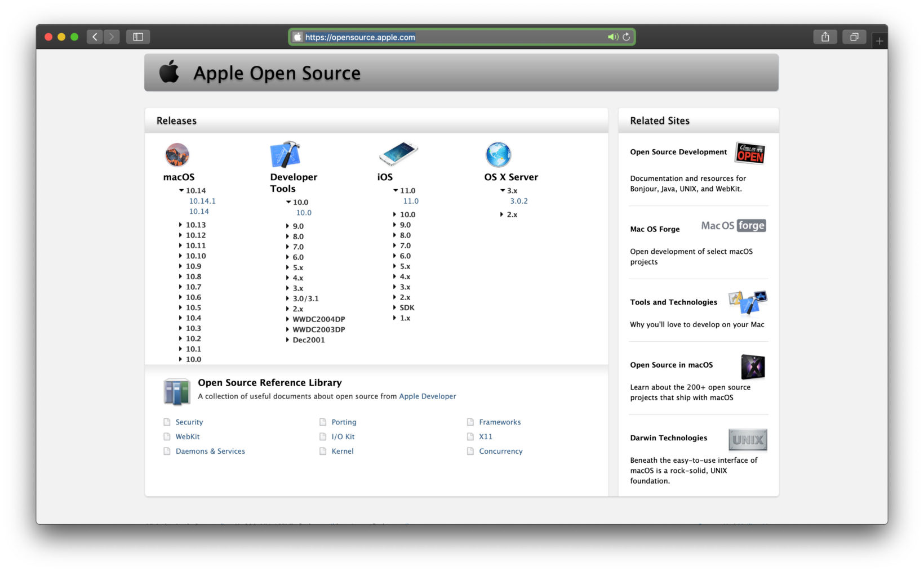The width and height of the screenshot is (924, 572).
Task: Click the Apple Open Source page title
Action: (277, 73)
